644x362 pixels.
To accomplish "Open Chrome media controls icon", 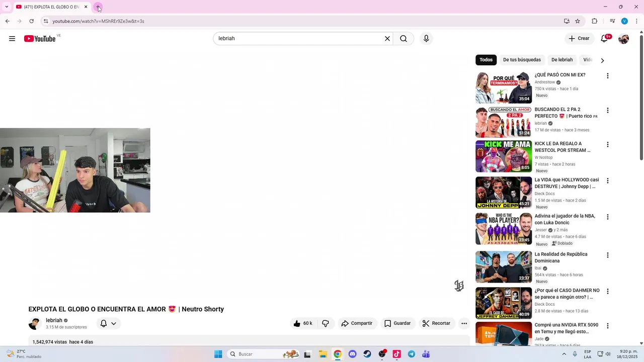I will point(612,21).
